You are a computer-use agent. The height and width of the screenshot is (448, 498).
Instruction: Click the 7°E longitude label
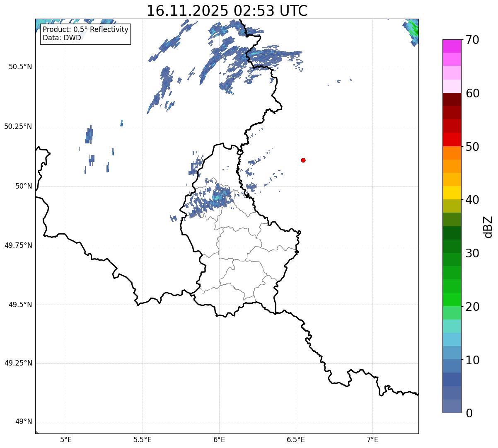[x=372, y=440]
